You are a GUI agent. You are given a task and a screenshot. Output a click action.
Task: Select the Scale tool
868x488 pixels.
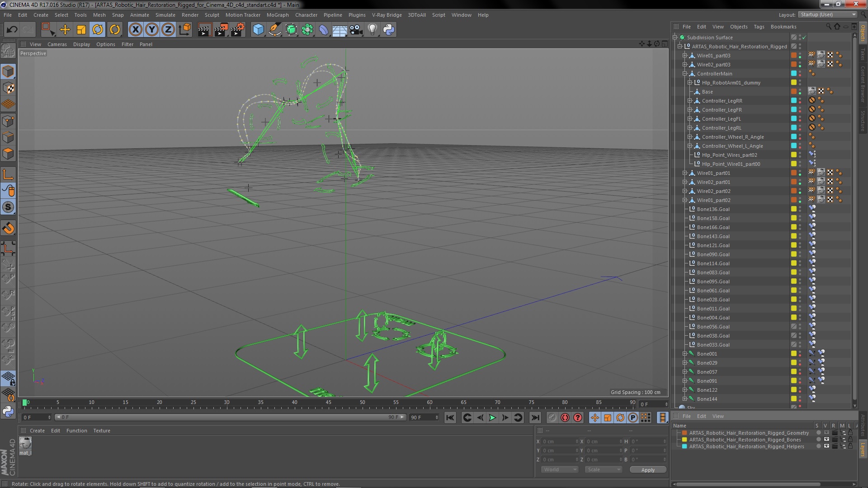tap(81, 30)
